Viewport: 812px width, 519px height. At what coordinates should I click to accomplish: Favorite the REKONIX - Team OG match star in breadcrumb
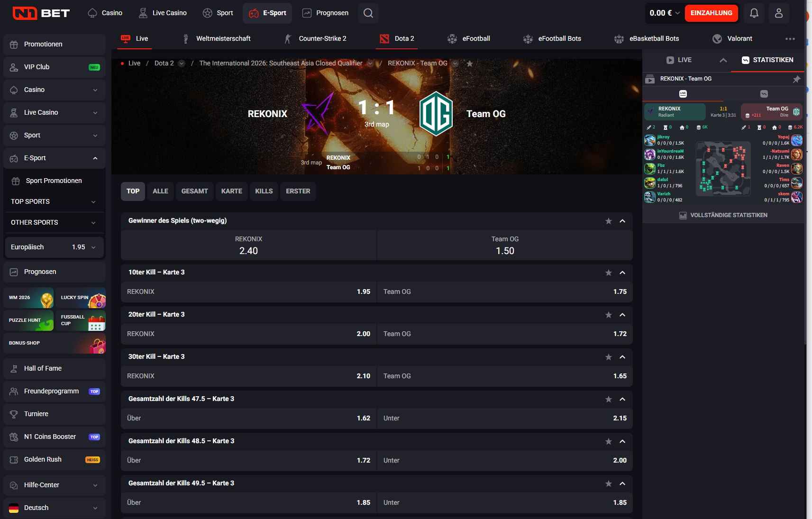pyautogui.click(x=469, y=64)
